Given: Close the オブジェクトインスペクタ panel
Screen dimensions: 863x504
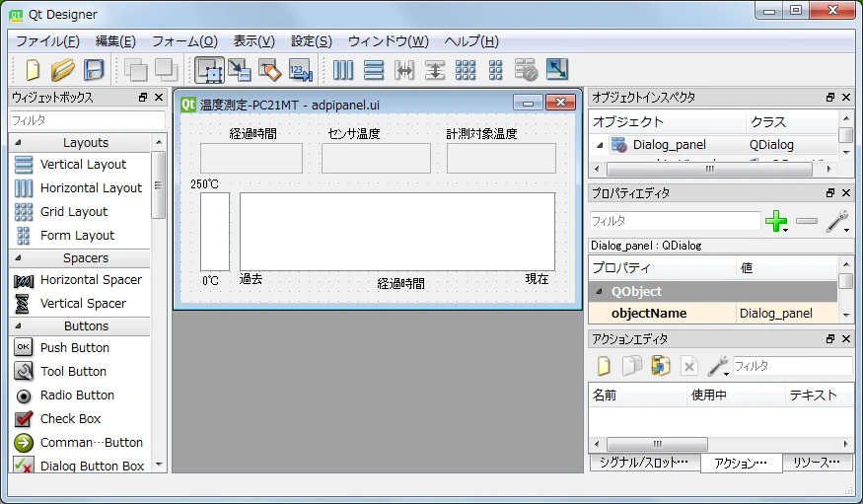Looking at the screenshot, I should (846, 98).
